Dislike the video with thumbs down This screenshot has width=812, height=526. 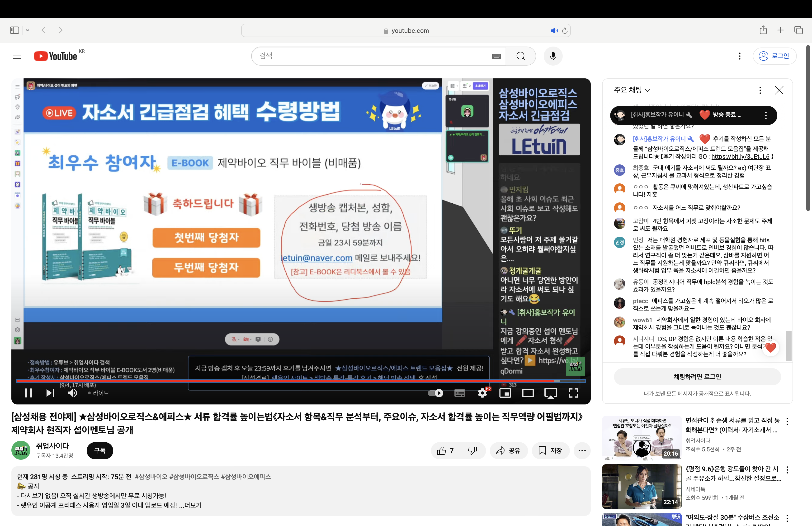tap(472, 450)
